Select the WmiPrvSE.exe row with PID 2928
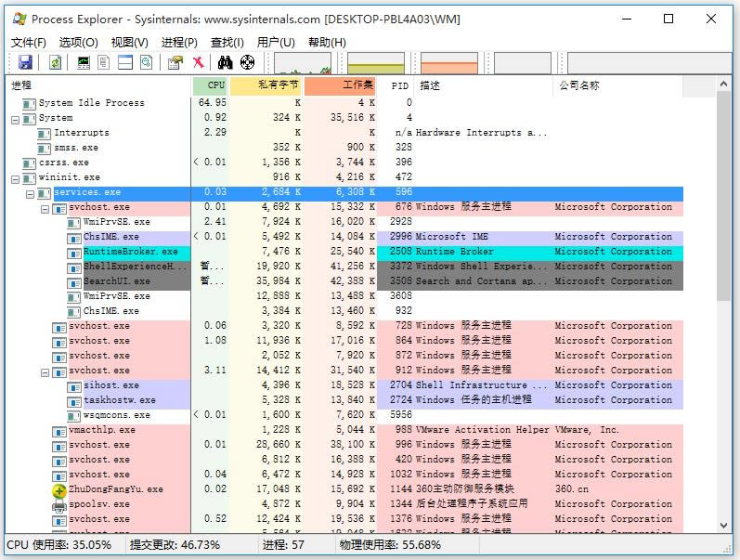 click(x=345, y=222)
